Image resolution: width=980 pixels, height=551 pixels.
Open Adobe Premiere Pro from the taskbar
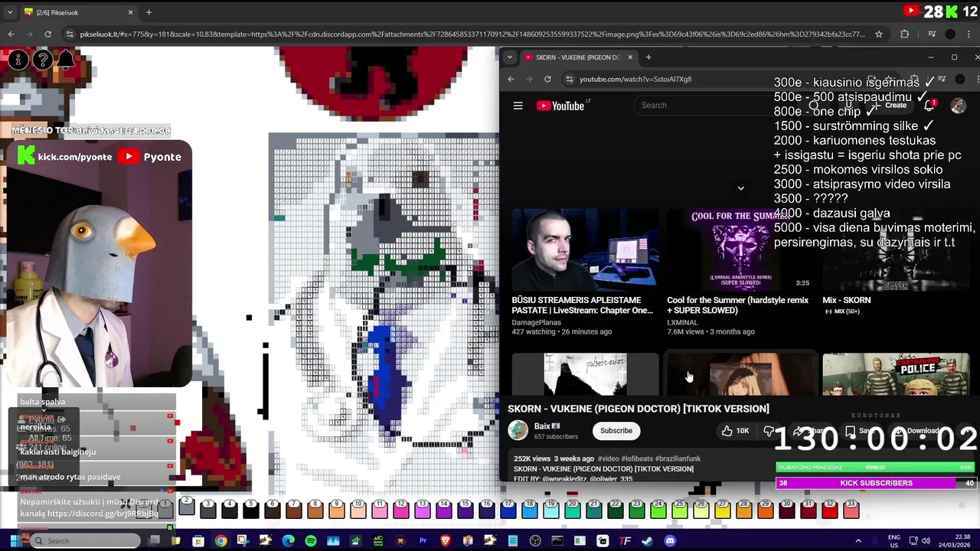click(x=423, y=541)
